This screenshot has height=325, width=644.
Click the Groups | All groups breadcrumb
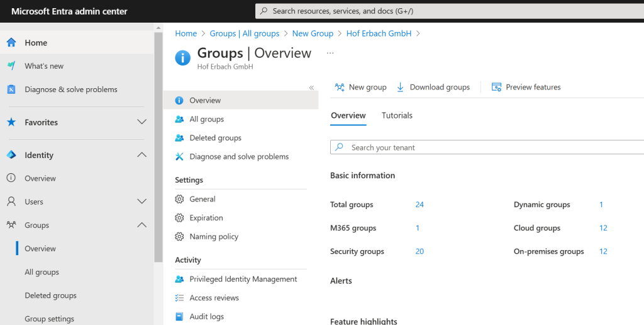[x=245, y=33]
